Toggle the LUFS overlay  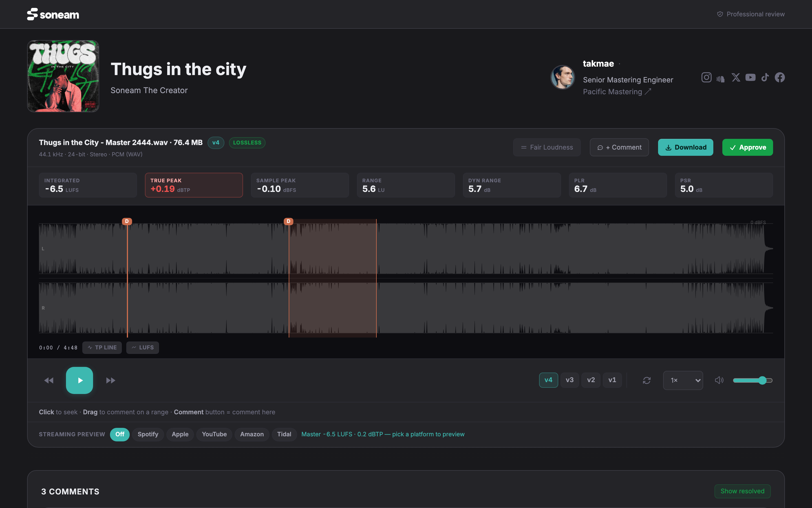tap(143, 347)
